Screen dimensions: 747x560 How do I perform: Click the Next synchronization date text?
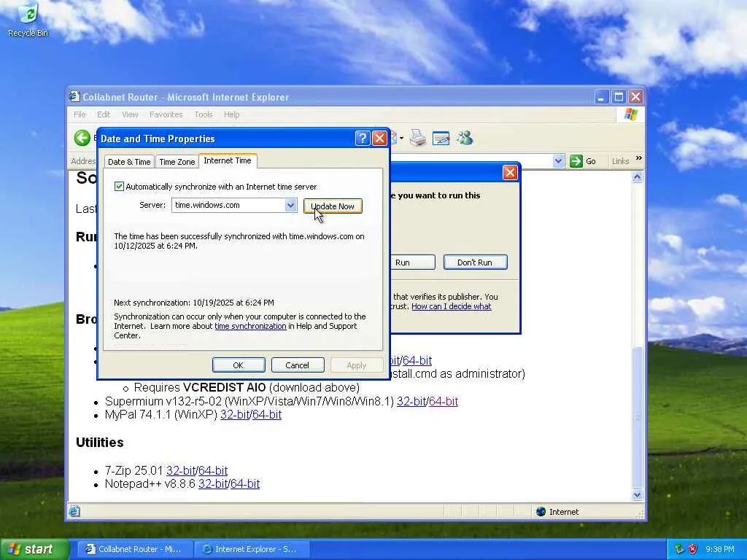pyautogui.click(x=194, y=303)
